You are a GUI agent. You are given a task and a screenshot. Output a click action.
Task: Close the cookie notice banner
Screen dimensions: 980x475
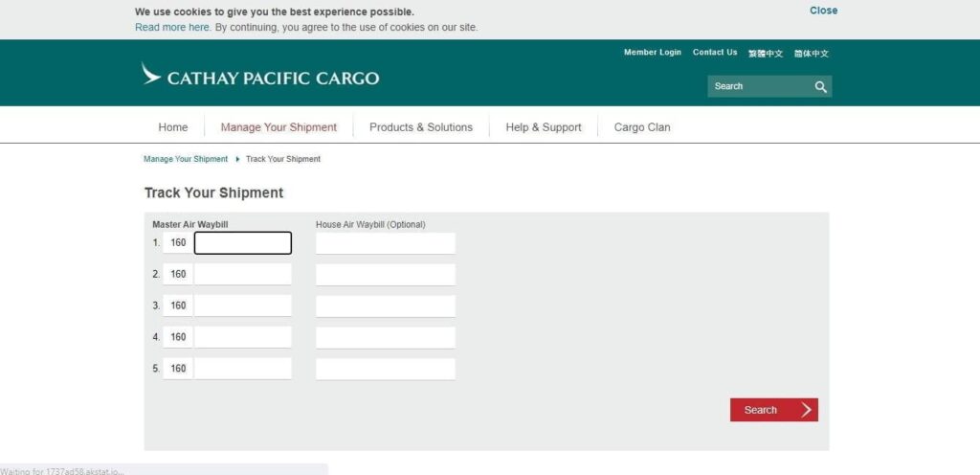(823, 11)
